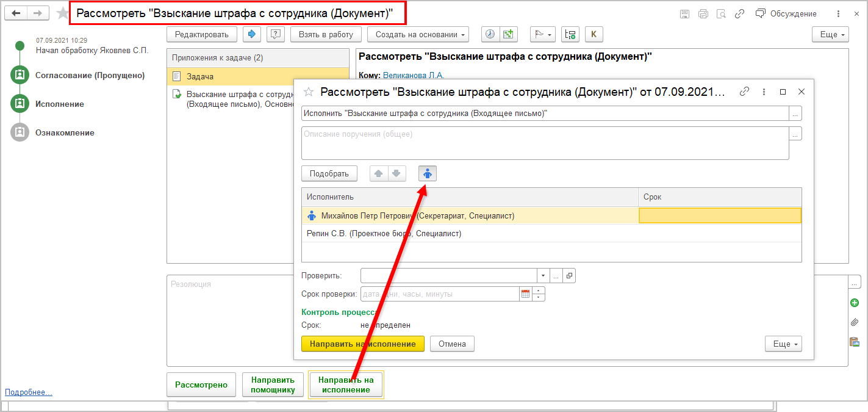The image size is (868, 412).
Task: Click Взять в работу button
Action: [x=326, y=35]
